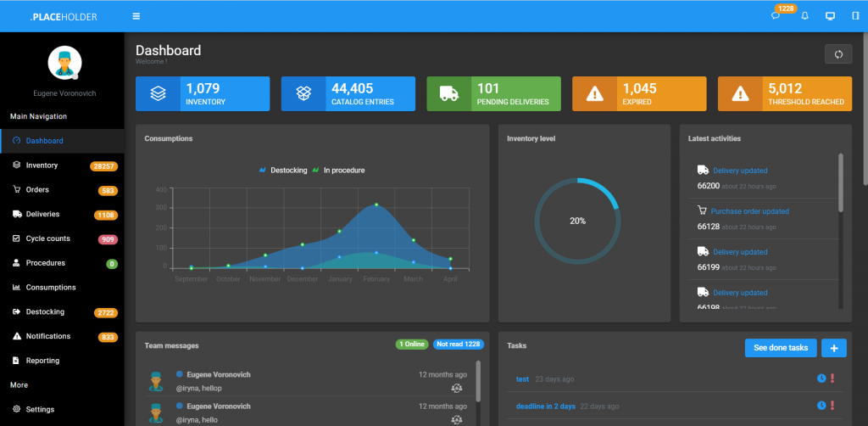Click the notification bell icon in header

coord(804,16)
